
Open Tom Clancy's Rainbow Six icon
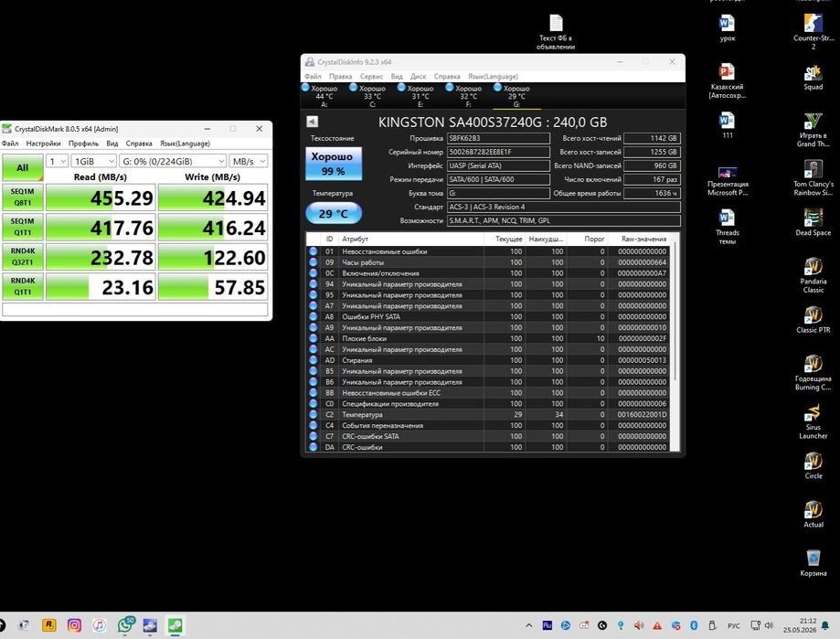[813, 177]
